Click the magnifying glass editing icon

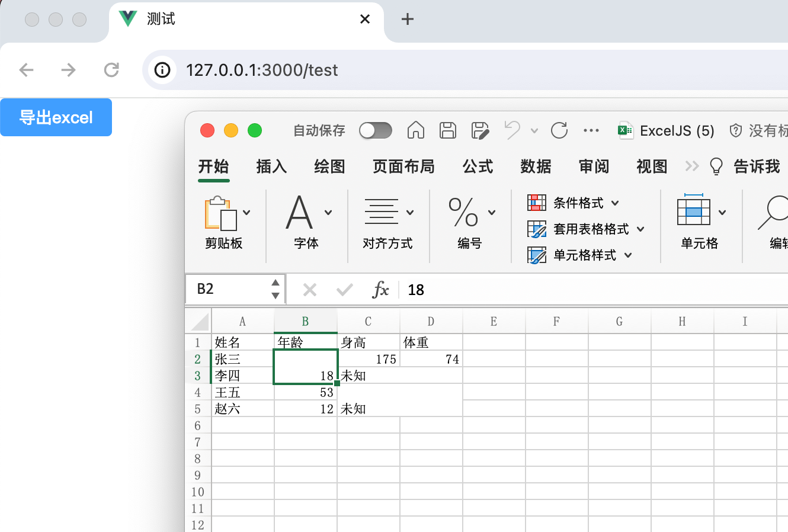pyautogui.click(x=773, y=213)
